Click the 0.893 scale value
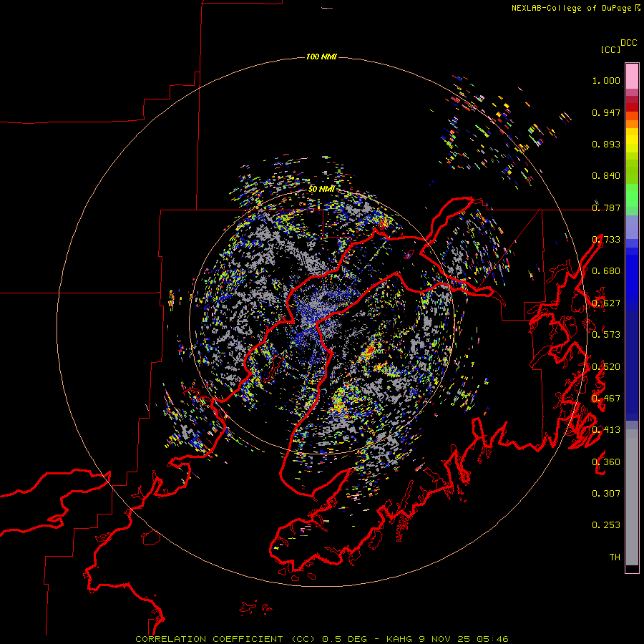This screenshot has height=644, width=644. (x=606, y=144)
